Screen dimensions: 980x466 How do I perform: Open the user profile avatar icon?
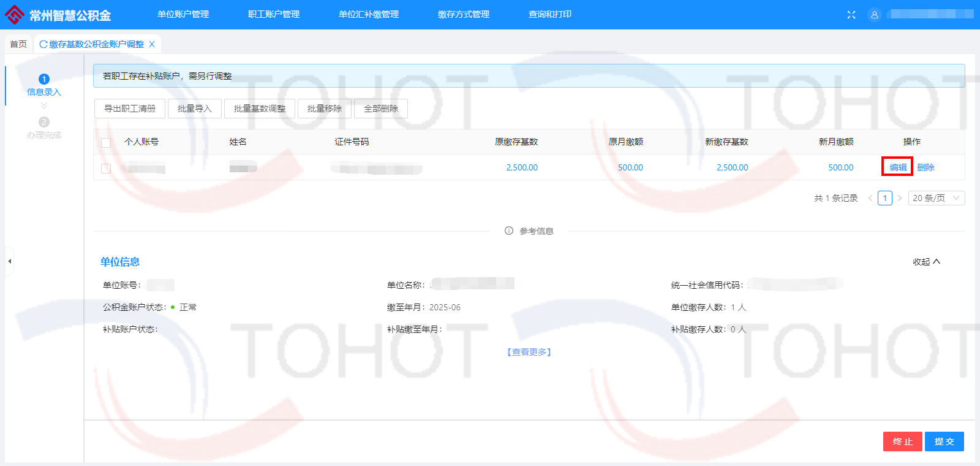point(874,15)
